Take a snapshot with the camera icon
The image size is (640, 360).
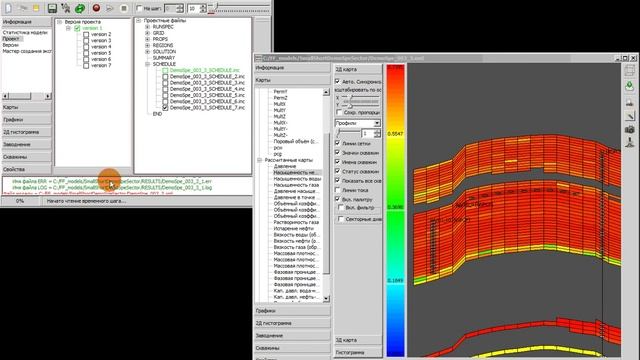click(629, 129)
